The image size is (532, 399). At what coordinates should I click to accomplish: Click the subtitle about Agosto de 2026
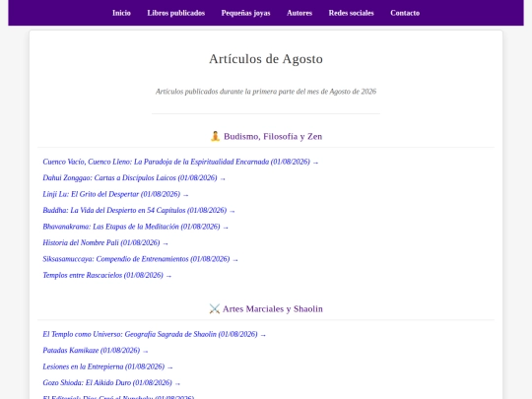[x=266, y=92]
